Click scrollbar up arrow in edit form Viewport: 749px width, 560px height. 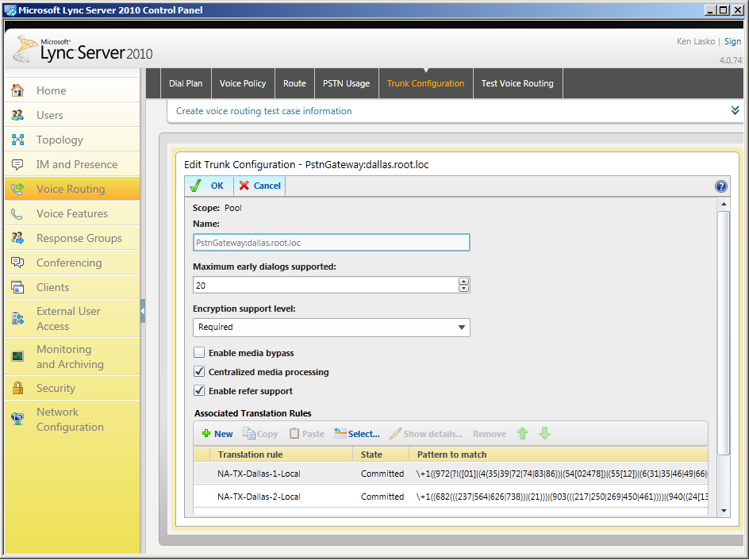pos(724,205)
